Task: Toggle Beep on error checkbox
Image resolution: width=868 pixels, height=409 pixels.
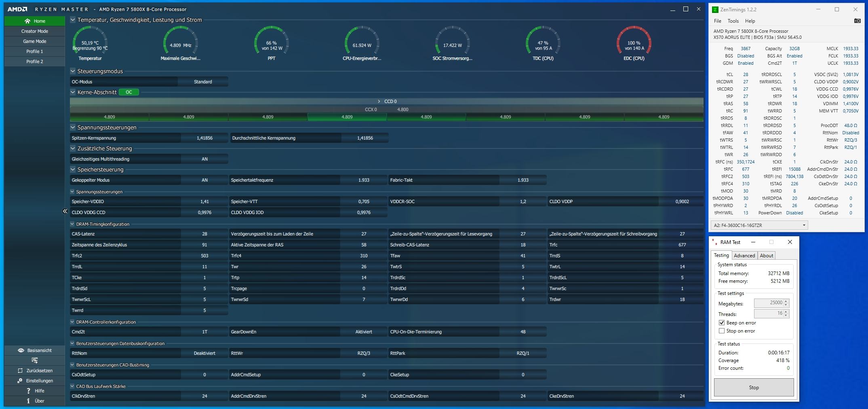Action: click(722, 323)
